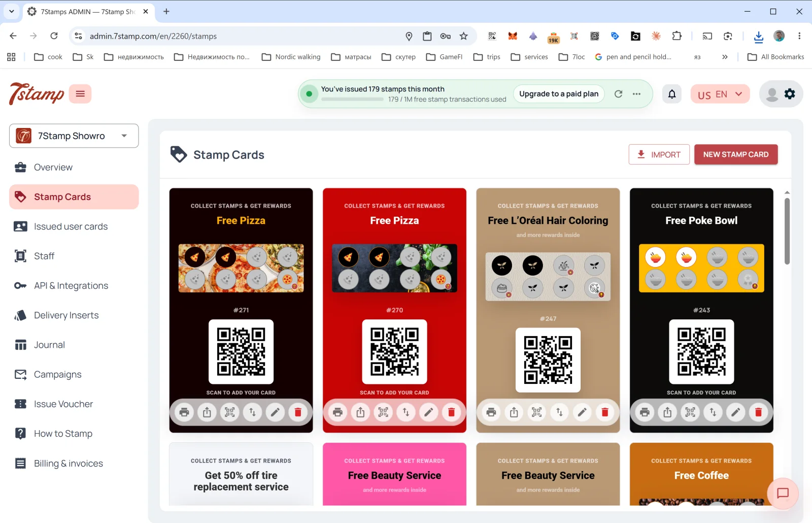Open the Nordic walking bookmark folder
Screen dimensions: 812x523
click(x=291, y=57)
